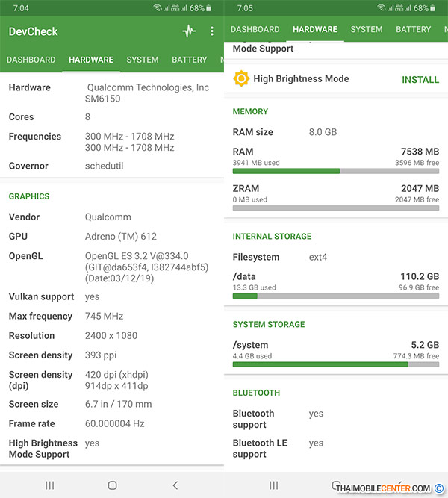This screenshot has width=448, height=498.
Task: Tap the /data storage usage bar
Action: [336, 296]
